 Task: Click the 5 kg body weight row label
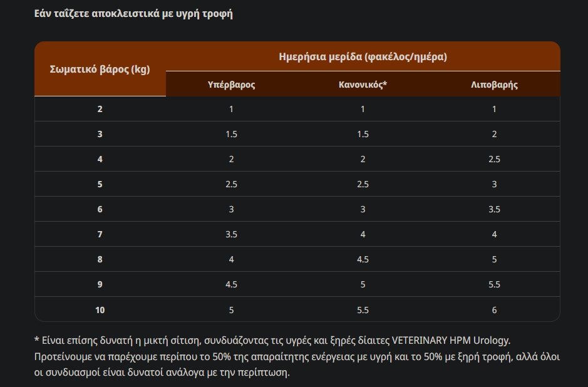click(x=100, y=184)
